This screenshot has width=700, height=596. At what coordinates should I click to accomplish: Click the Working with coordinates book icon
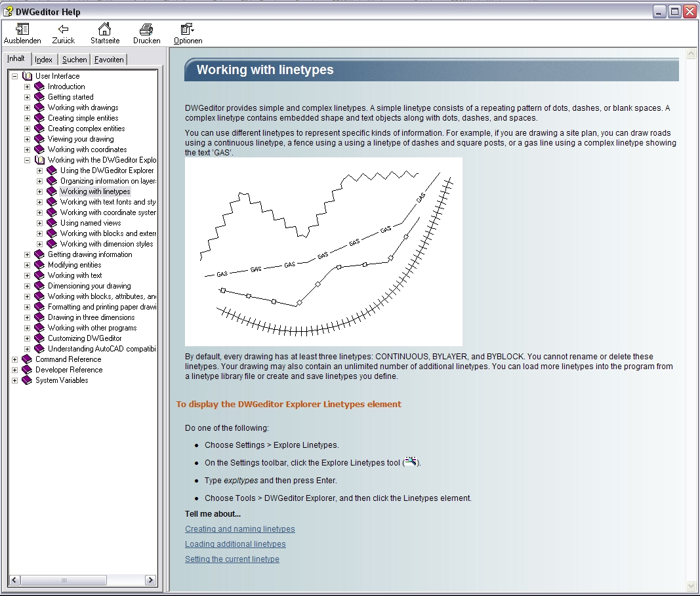pyautogui.click(x=40, y=149)
